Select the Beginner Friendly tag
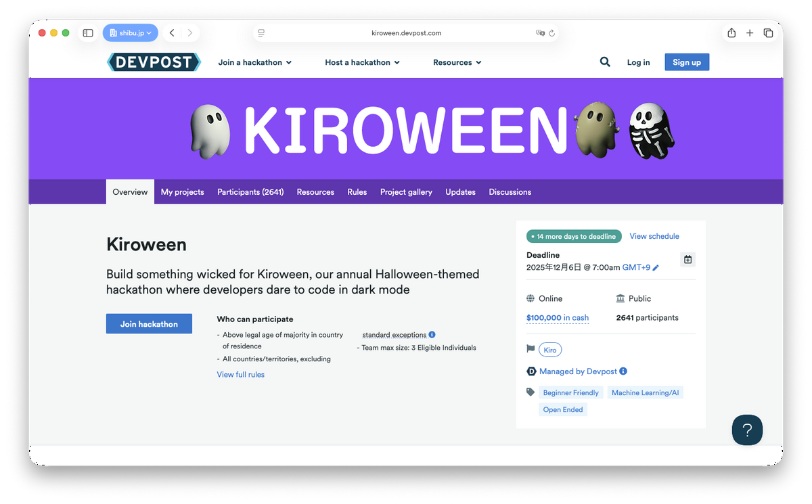 pos(570,393)
